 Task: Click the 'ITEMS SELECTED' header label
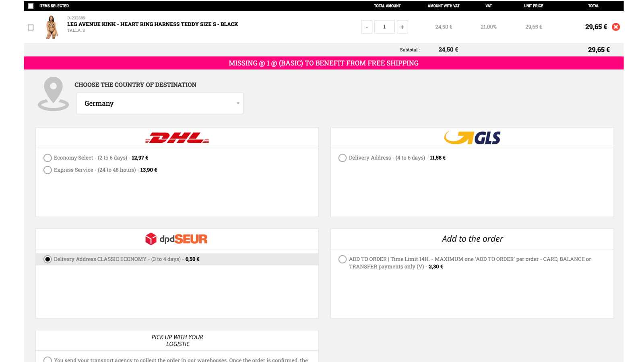click(x=54, y=6)
